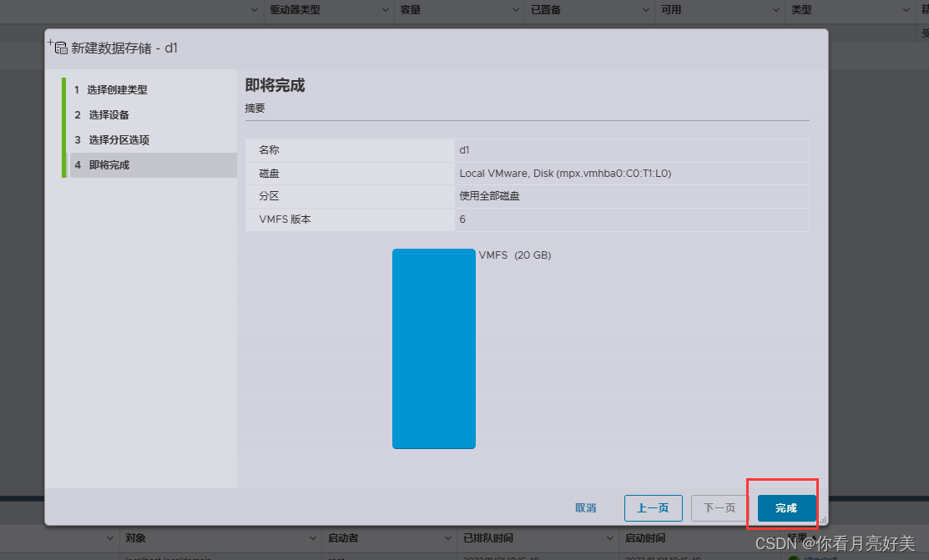Open dropdown arrow left of 对象 column

[109, 538]
